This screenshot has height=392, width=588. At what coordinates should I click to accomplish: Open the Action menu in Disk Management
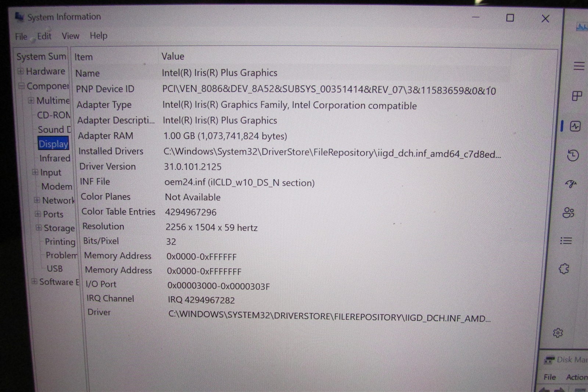(x=577, y=377)
